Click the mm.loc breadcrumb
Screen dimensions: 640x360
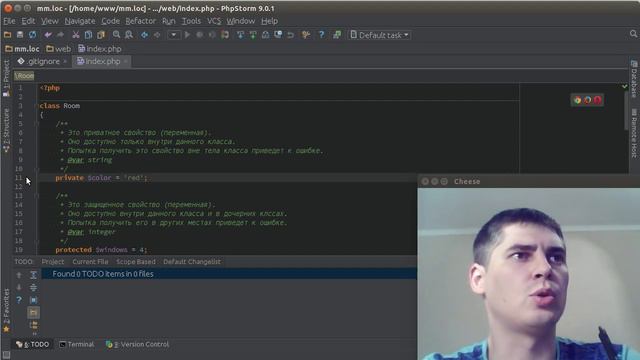click(22, 49)
